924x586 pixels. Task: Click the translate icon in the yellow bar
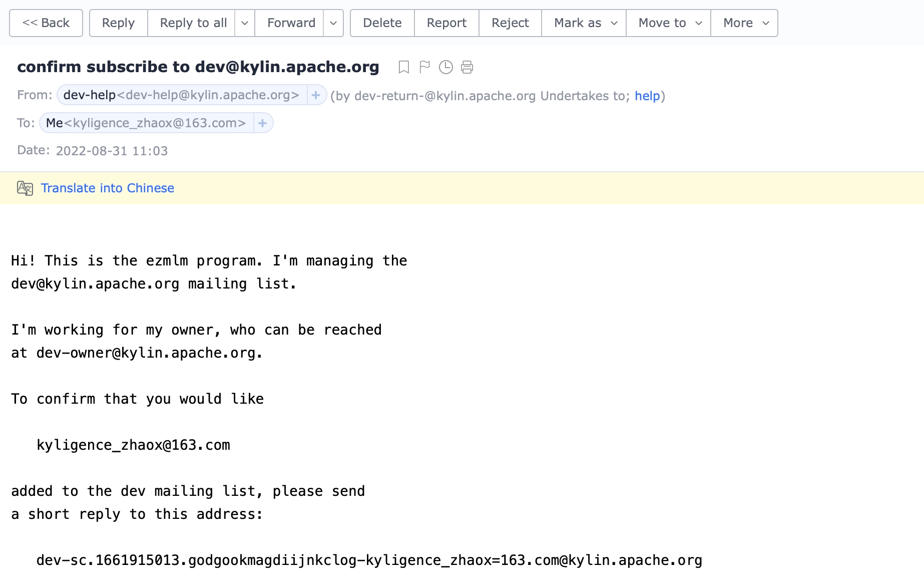pyautogui.click(x=25, y=188)
